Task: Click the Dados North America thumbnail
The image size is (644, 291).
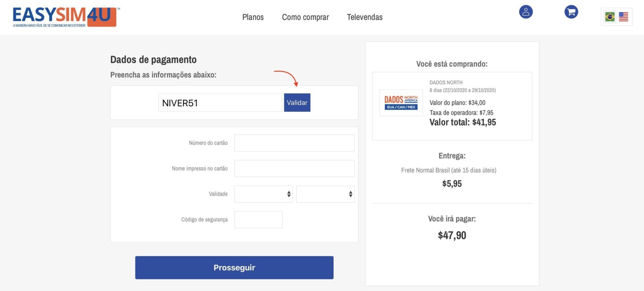Action: [x=401, y=103]
